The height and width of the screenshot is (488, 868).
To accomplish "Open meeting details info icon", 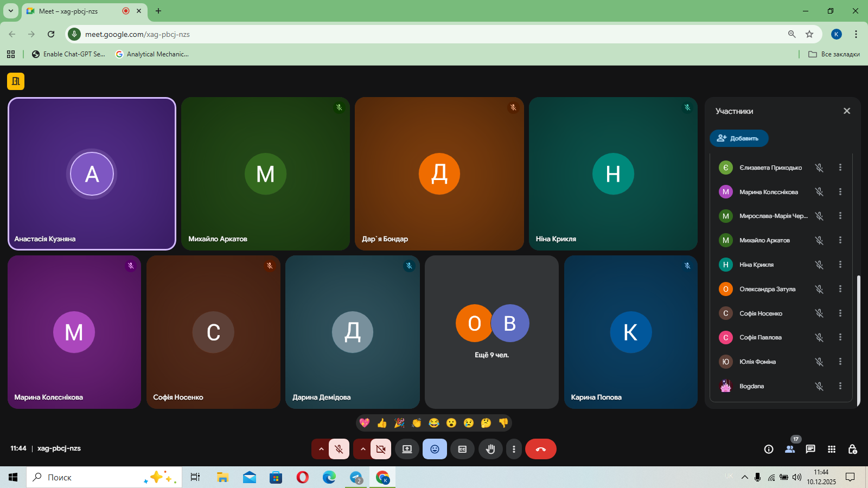I will click(x=769, y=449).
